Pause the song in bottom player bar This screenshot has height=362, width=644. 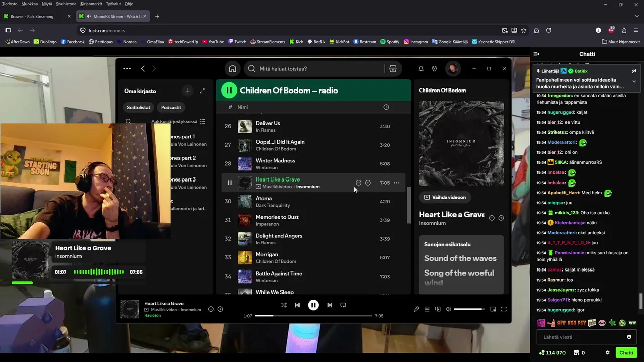[313, 305]
